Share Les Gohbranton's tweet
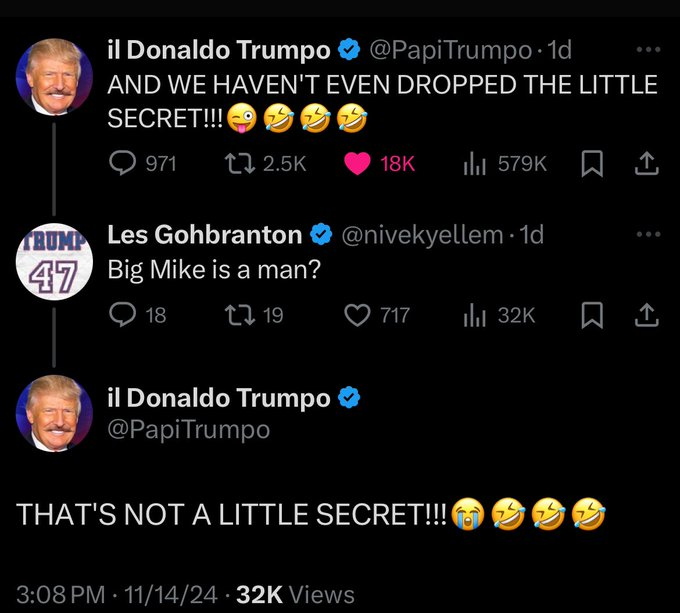The width and height of the screenshot is (680, 613). pos(645,315)
